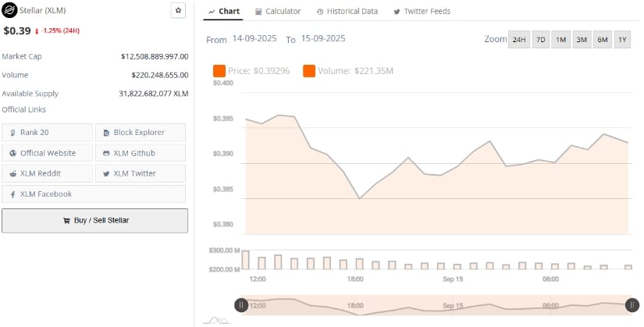Viewport: 644px width, 327px height.
Task: Grab the right range navigator handle
Action: coord(632,305)
